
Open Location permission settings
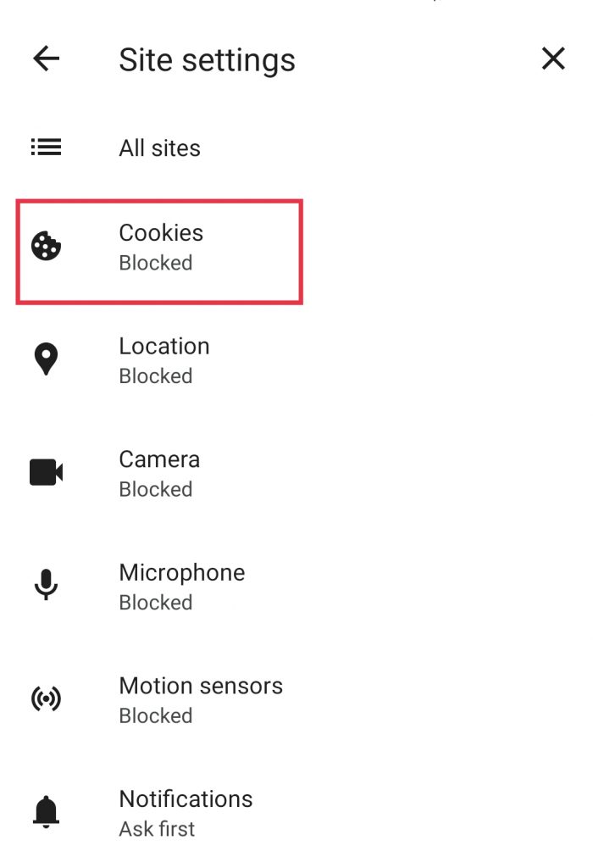pyautogui.click(x=164, y=347)
